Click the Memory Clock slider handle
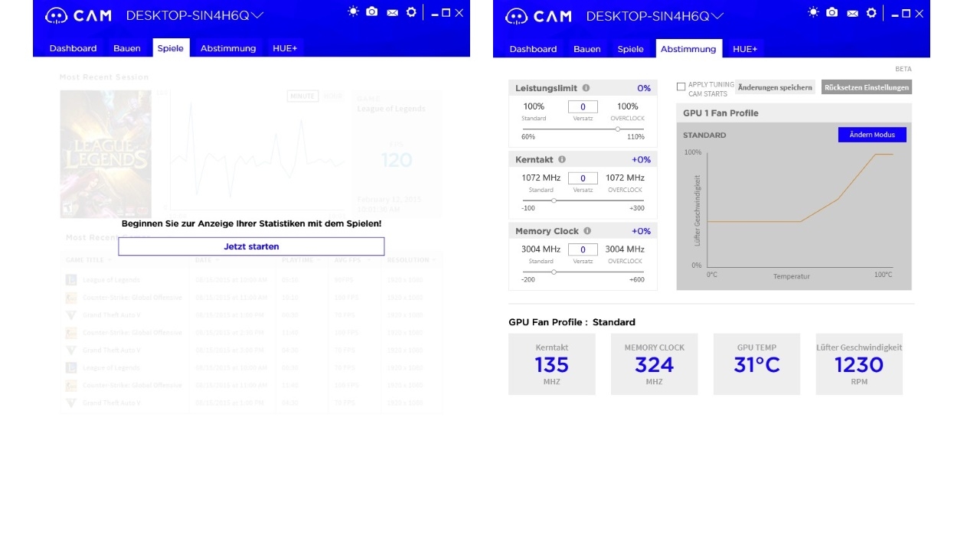This screenshot has height=551, width=980. click(554, 272)
